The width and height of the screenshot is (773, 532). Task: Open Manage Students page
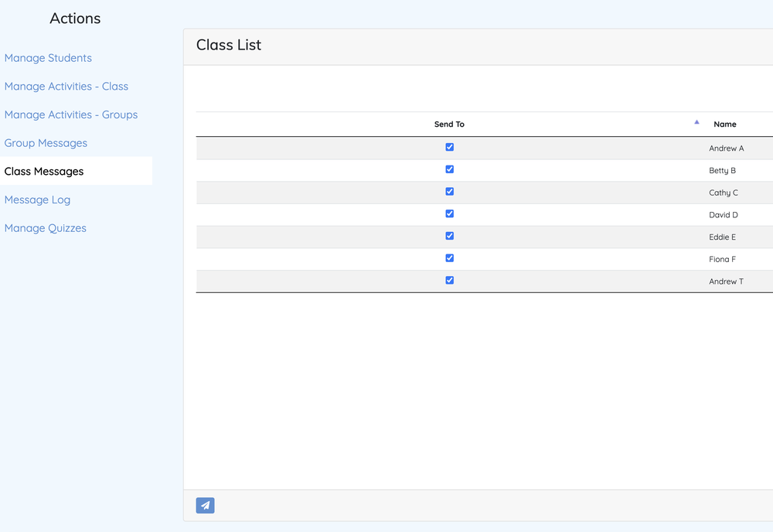click(48, 58)
